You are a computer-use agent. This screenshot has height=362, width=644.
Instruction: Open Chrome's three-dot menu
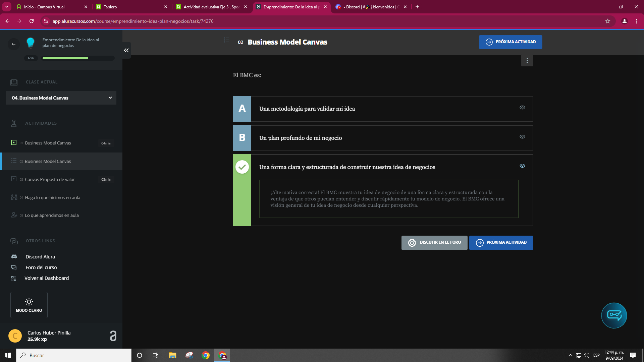pyautogui.click(x=636, y=21)
